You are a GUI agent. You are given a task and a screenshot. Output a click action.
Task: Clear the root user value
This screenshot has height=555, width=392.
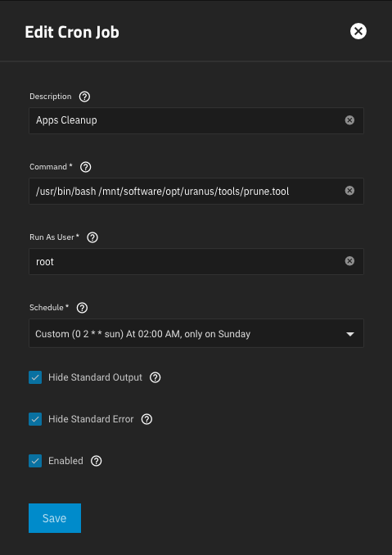[x=349, y=261]
